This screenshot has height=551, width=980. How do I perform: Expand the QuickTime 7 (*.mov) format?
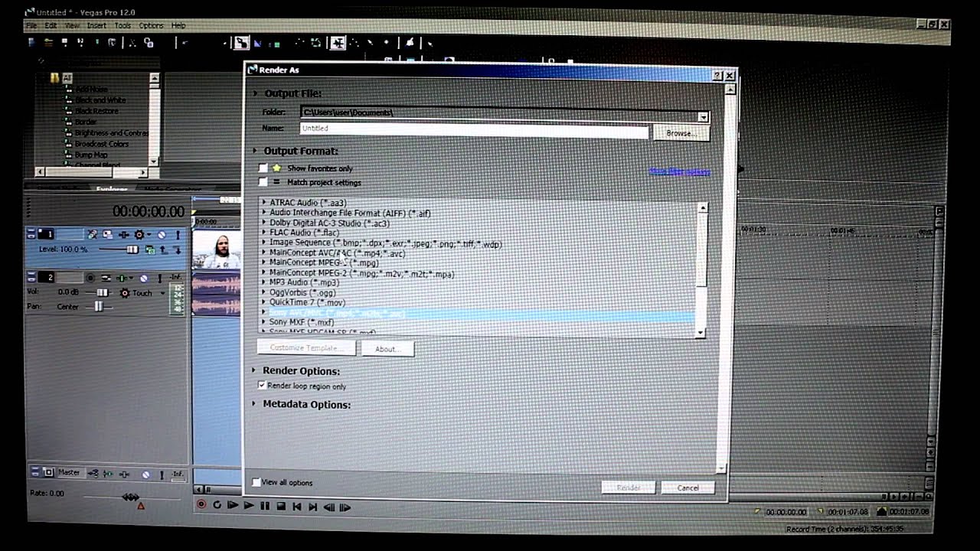click(264, 302)
